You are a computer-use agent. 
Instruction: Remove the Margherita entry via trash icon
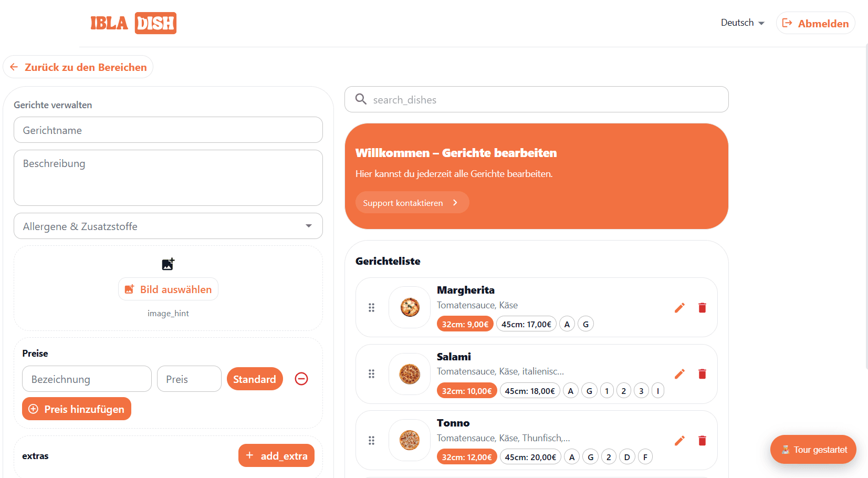tap(702, 308)
